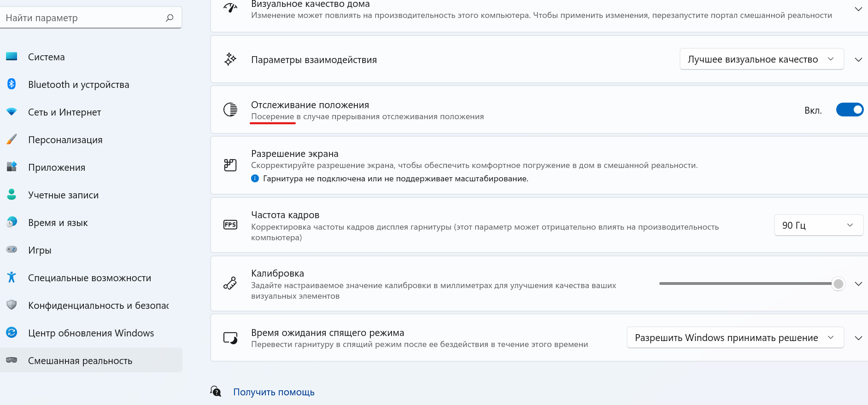Open the Лучшее визуальное качество dropdown

tap(761, 59)
